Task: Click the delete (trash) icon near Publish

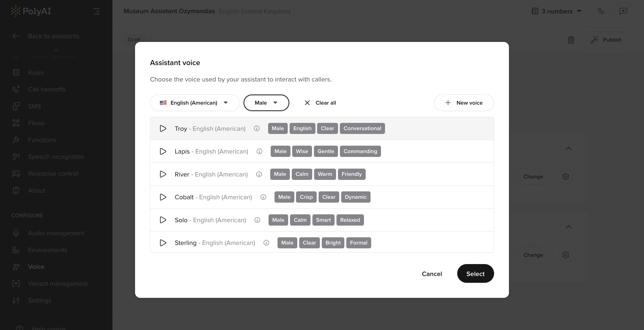Action: [571, 40]
